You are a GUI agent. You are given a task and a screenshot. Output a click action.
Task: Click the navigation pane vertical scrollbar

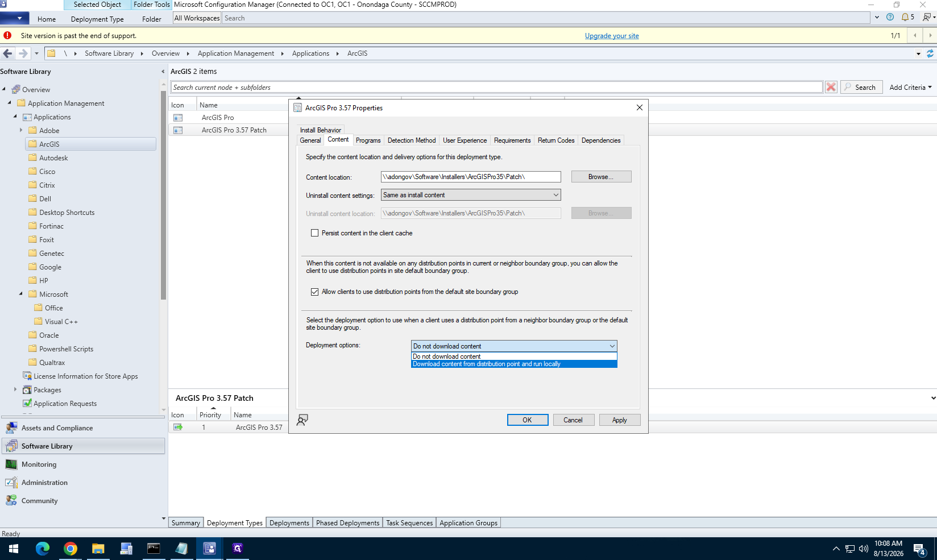pos(164,195)
